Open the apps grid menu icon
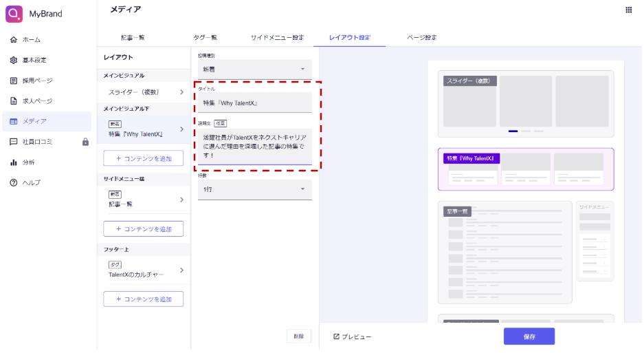644x353 pixels. tap(628, 10)
